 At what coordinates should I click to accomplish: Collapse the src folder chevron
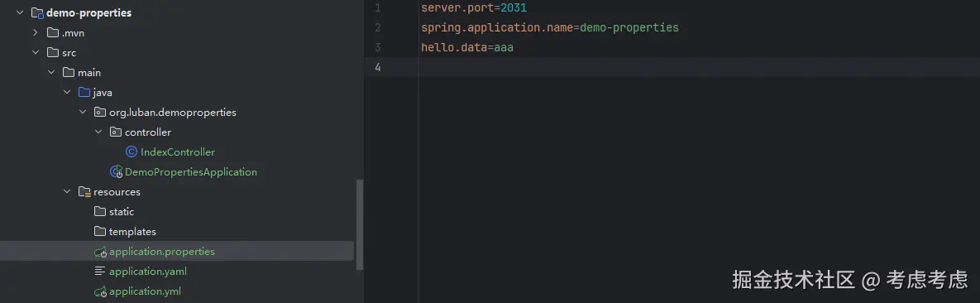coord(36,53)
